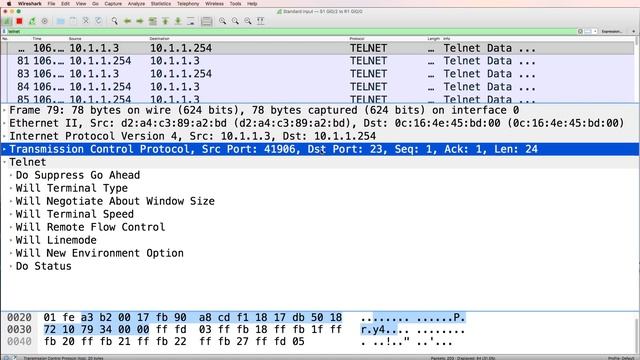Image resolution: width=640 pixels, height=360 pixels.
Task: Close this capture file icon
Action: coord(86,21)
